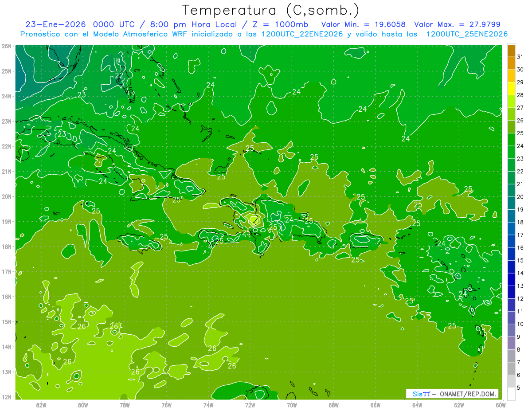This screenshot has width=532, height=411.
Task: Pick the brown legend swatch above 31
Action: click(x=511, y=51)
